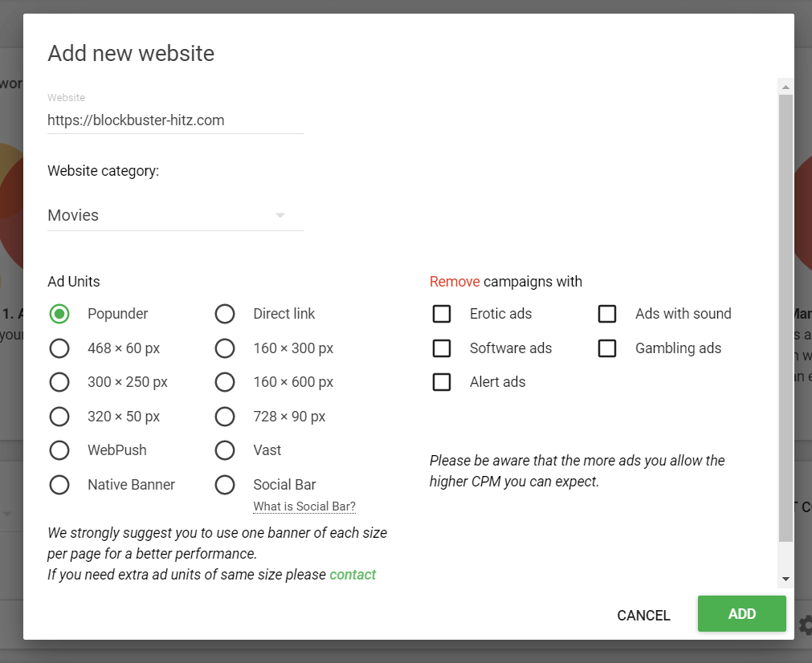The width and height of the screenshot is (812, 663).
Task: Click the Add new website heading
Action: click(131, 53)
